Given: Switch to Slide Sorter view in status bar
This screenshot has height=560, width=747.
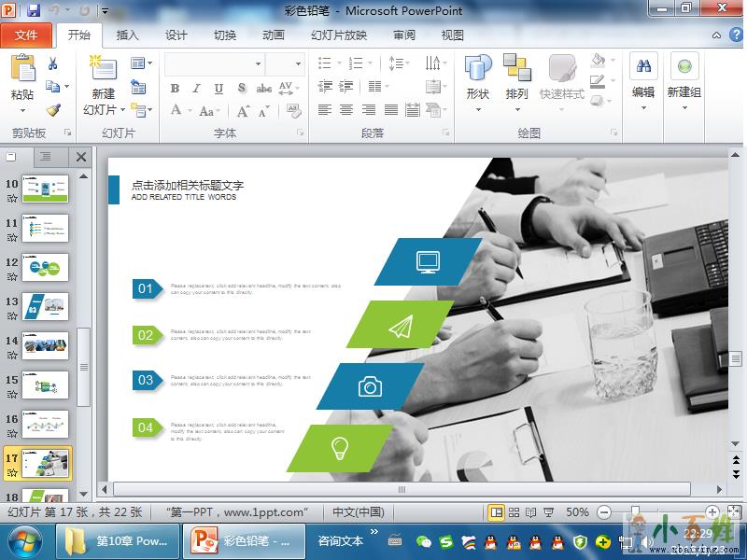Looking at the screenshot, I should point(514,512).
